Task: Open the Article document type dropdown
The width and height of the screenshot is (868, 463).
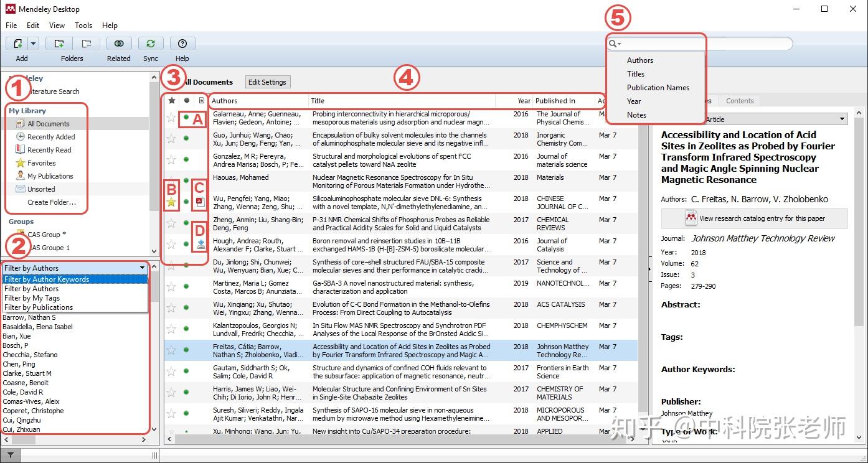Action: coord(841,119)
